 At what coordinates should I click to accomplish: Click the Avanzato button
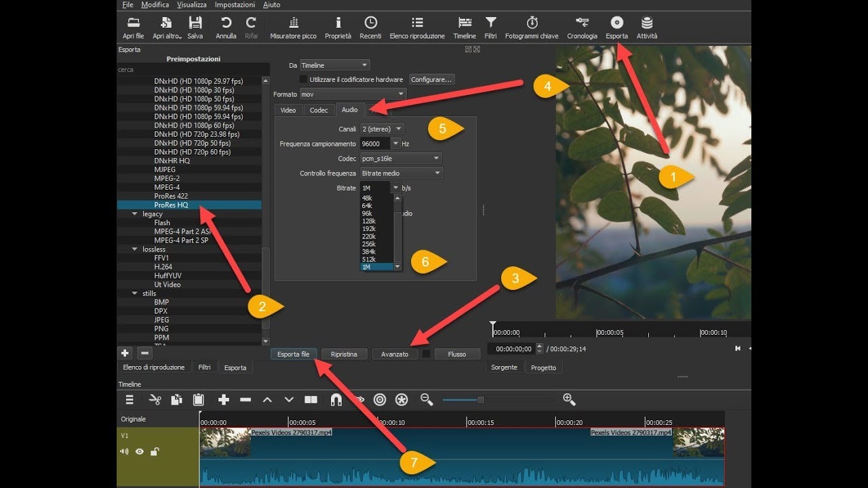395,354
